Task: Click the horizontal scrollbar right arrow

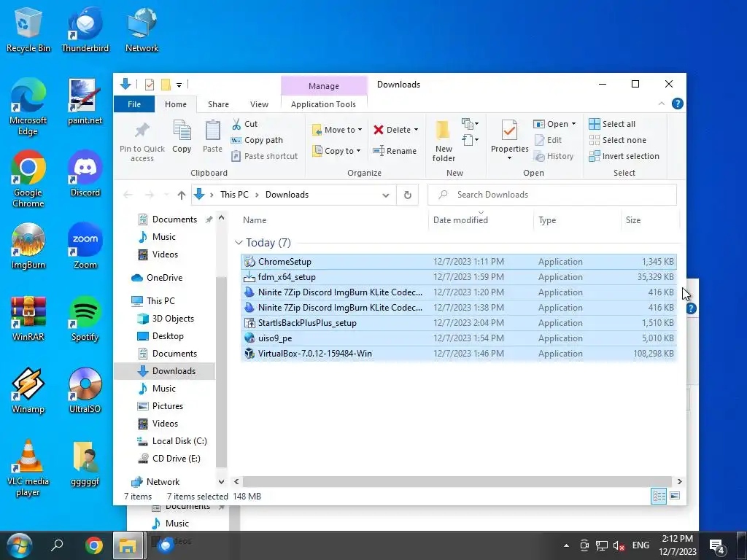Action: pyautogui.click(x=679, y=481)
